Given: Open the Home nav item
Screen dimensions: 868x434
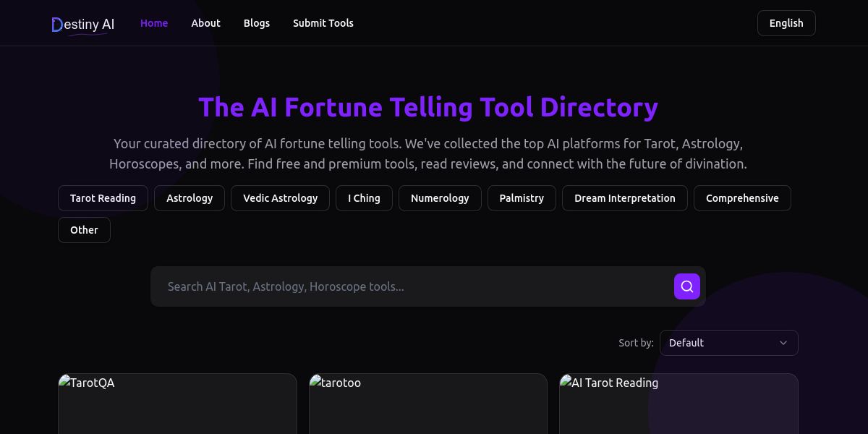Looking at the screenshot, I should pos(154,23).
